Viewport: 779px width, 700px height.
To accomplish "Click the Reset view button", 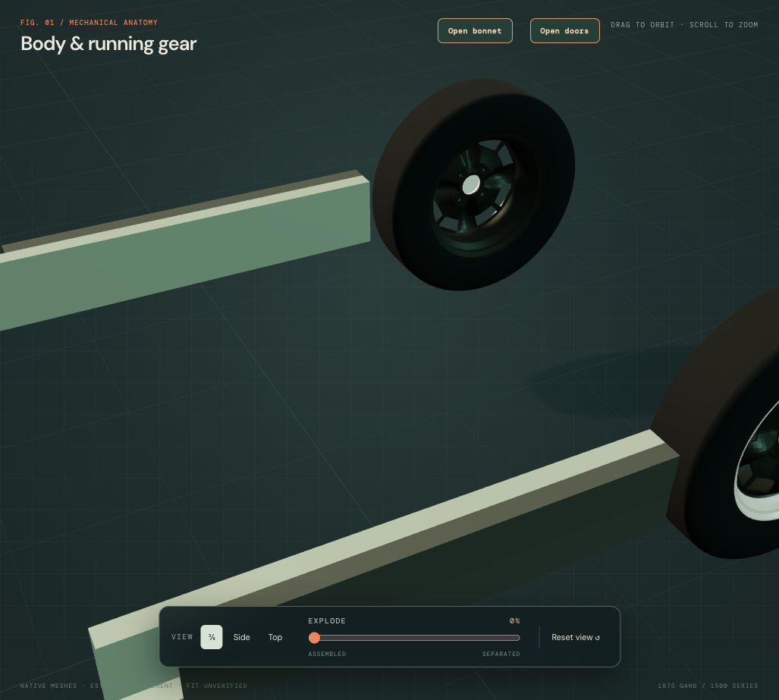I will 575,637.
